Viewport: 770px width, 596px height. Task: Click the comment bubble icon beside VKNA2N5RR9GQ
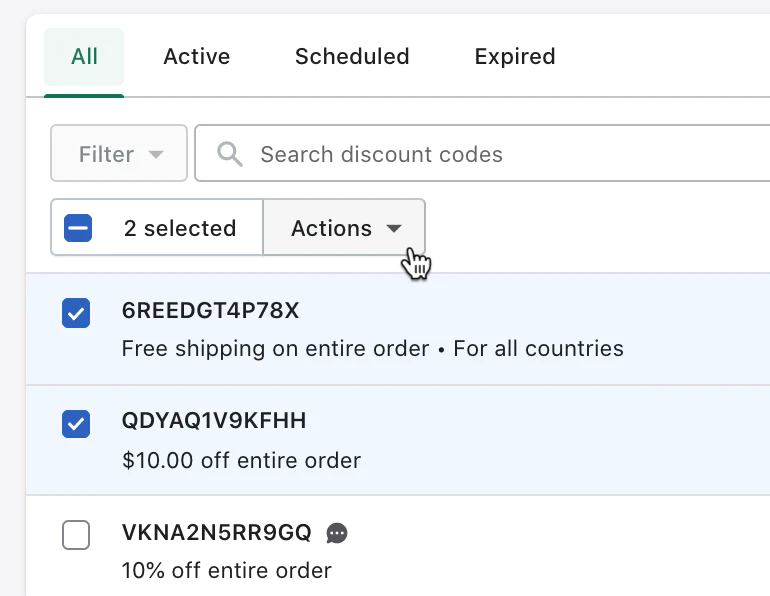[337, 533]
